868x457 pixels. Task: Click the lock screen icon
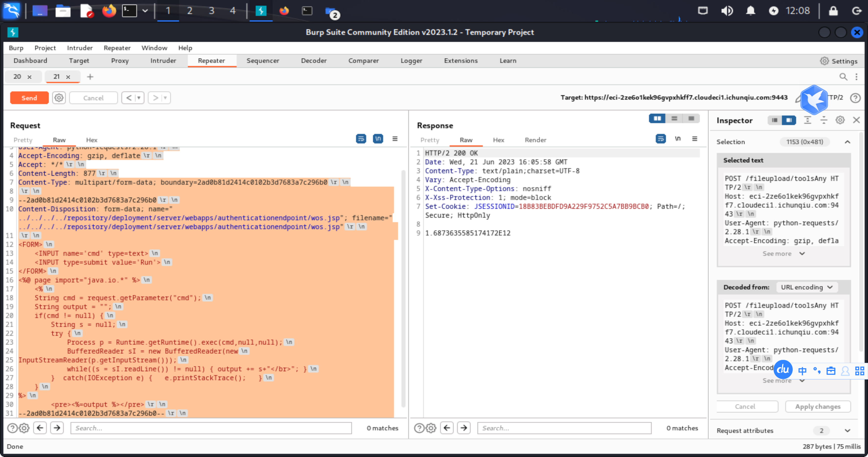coord(833,11)
